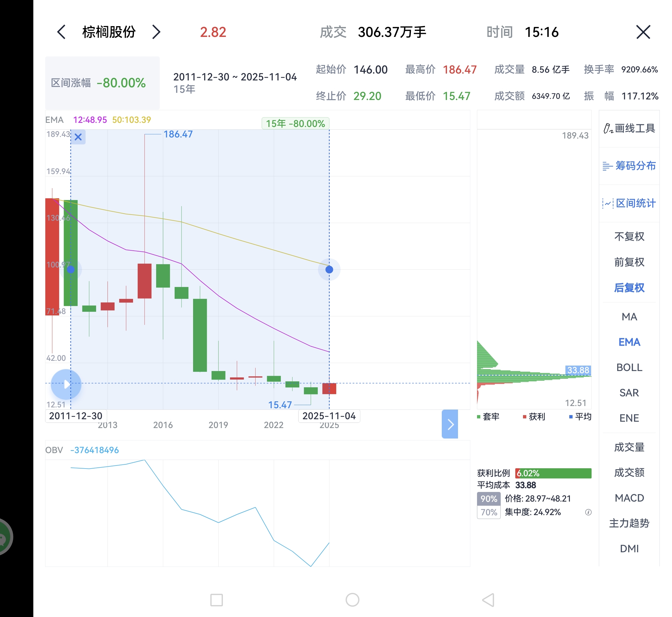The width and height of the screenshot is (672, 617).
Task: Click right interval handle dot
Action: [x=329, y=269]
